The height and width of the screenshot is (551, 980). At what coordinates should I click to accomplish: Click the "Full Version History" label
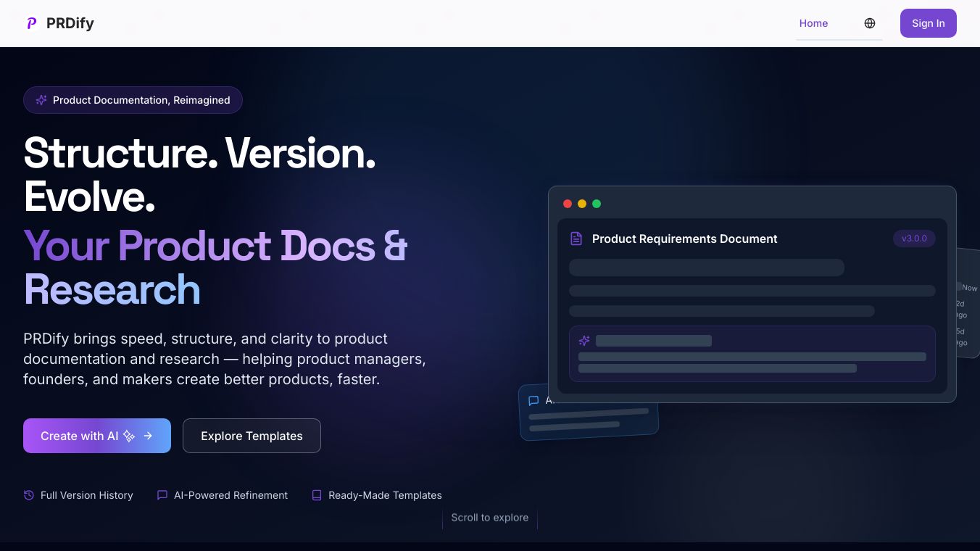pos(87,495)
